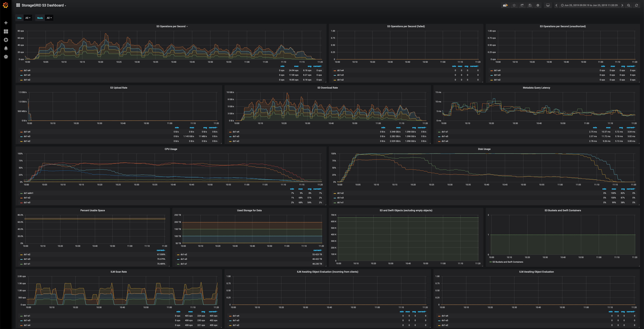Zoom out time range with magnifier icon
Image resolution: width=644 pixels, height=329 pixels.
pyautogui.click(x=628, y=5)
